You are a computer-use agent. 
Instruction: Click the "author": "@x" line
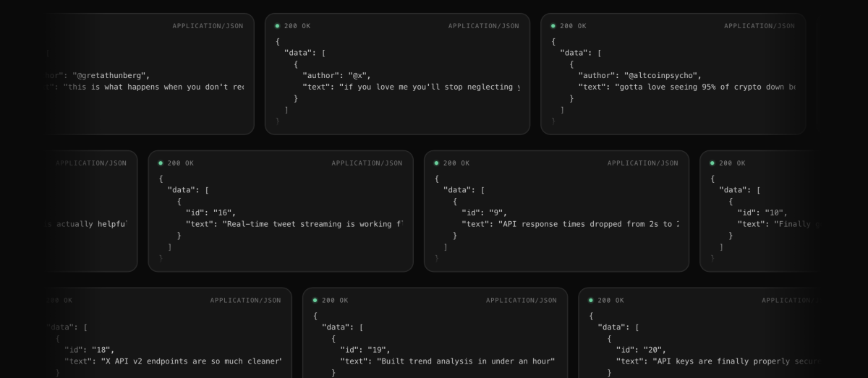[336, 75]
